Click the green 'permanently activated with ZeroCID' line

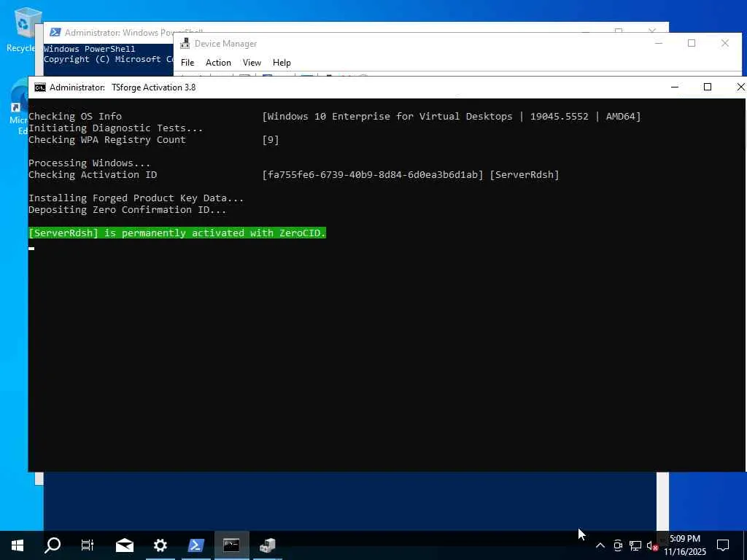pyautogui.click(x=177, y=233)
